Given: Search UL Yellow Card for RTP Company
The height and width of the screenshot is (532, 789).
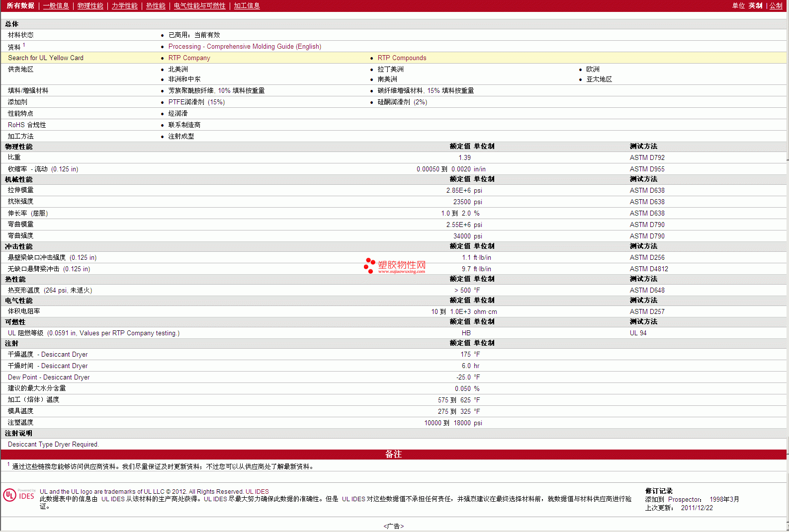Looking at the screenshot, I should click(189, 58).
